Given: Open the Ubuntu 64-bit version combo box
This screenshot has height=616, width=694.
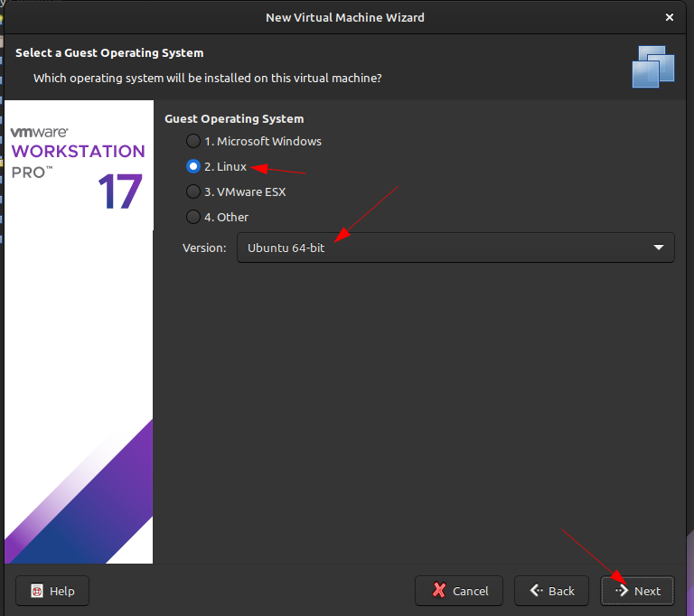Looking at the screenshot, I should click(443, 247).
